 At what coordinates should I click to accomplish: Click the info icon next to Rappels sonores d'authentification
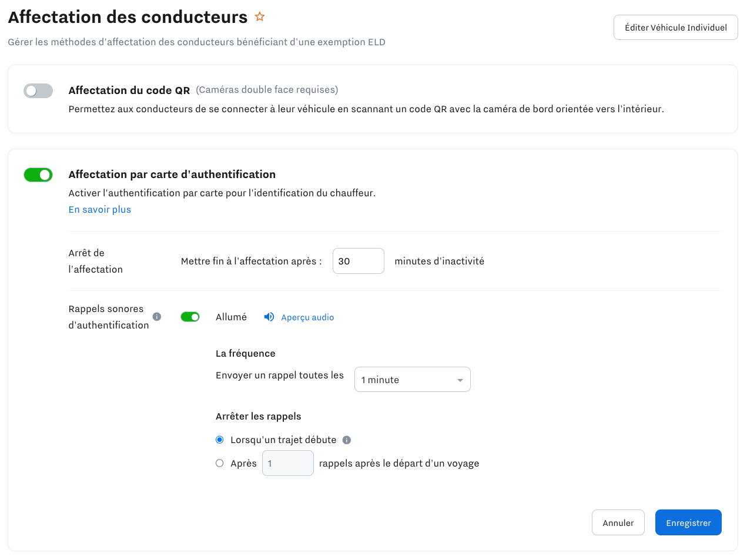click(x=156, y=316)
